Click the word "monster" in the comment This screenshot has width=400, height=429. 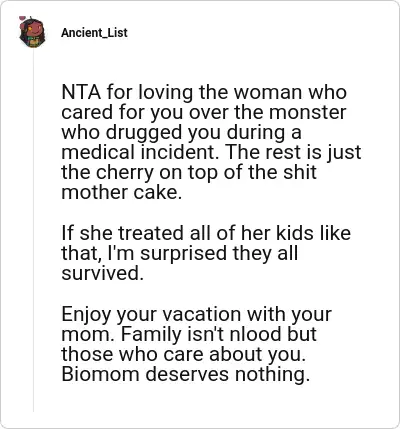(x=307, y=112)
